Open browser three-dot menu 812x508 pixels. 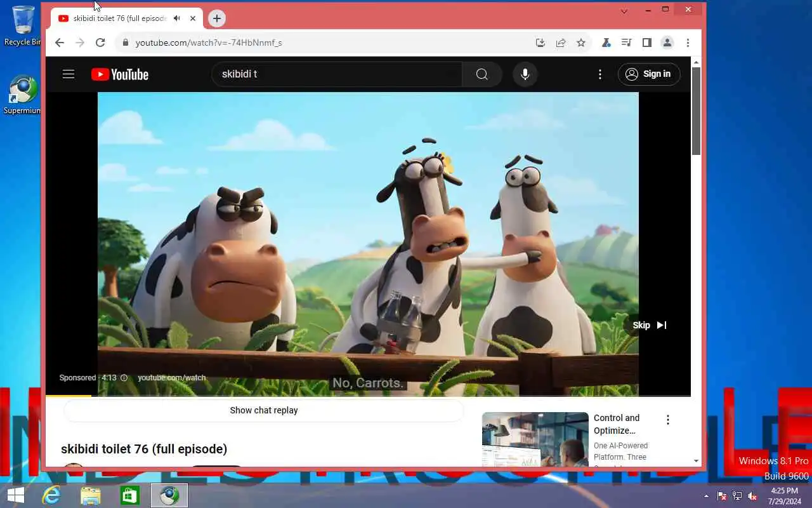coord(688,43)
